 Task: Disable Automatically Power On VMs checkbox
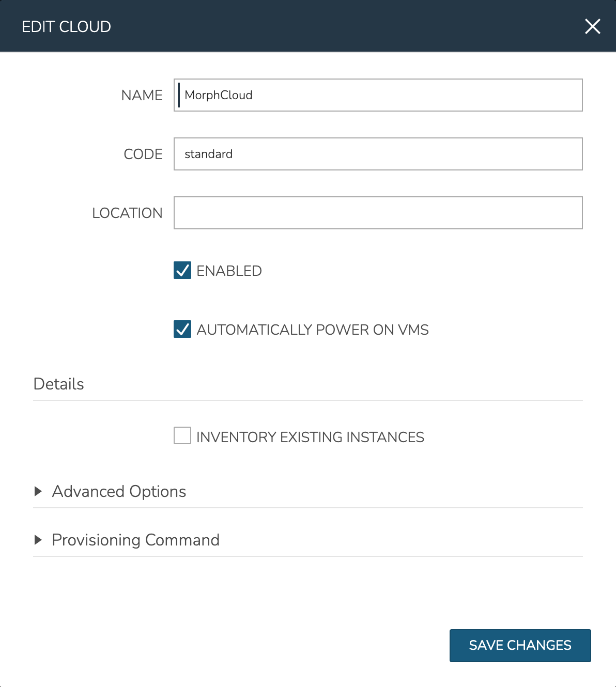(182, 329)
